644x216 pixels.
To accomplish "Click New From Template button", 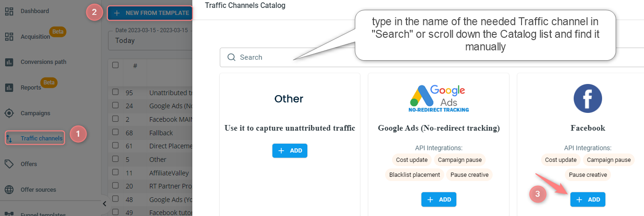I will [150, 13].
